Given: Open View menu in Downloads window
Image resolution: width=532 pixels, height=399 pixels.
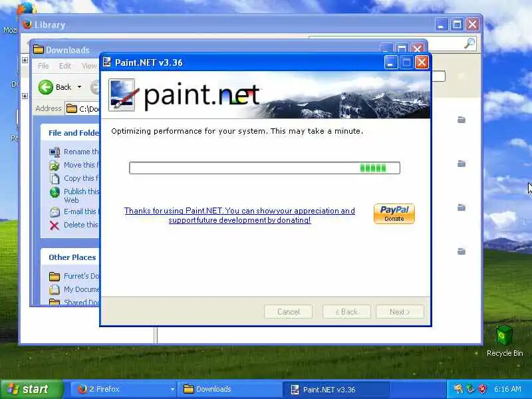Looking at the screenshot, I should 89,66.
